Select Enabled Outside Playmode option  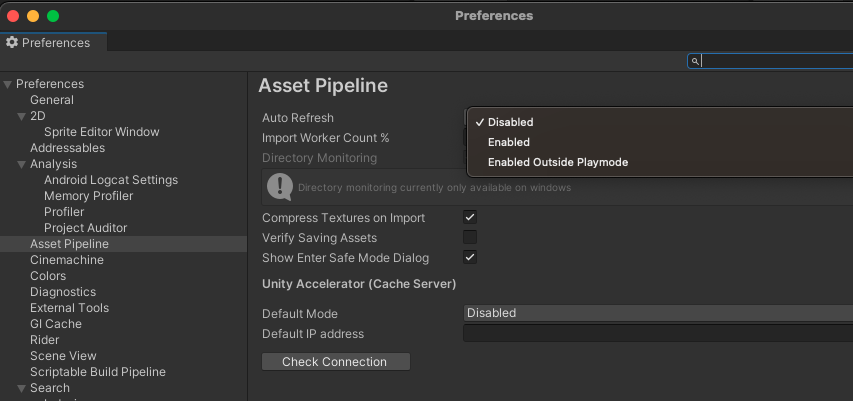[x=557, y=162]
